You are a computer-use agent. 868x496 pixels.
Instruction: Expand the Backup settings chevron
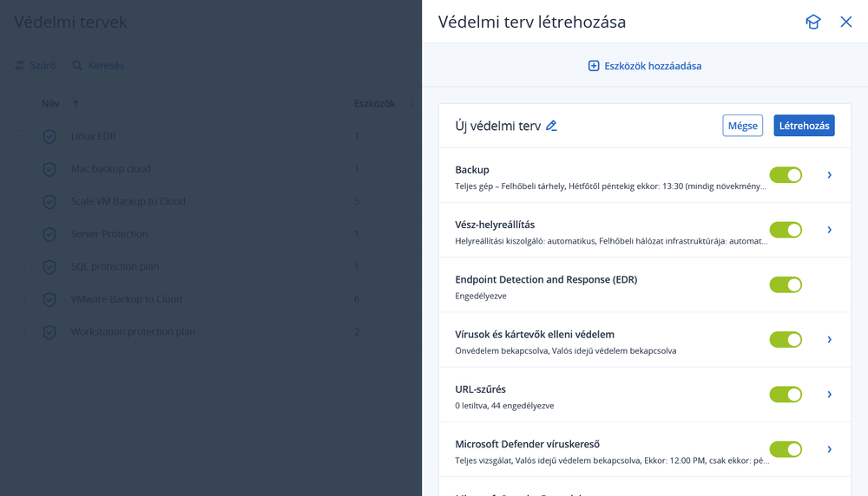(830, 175)
